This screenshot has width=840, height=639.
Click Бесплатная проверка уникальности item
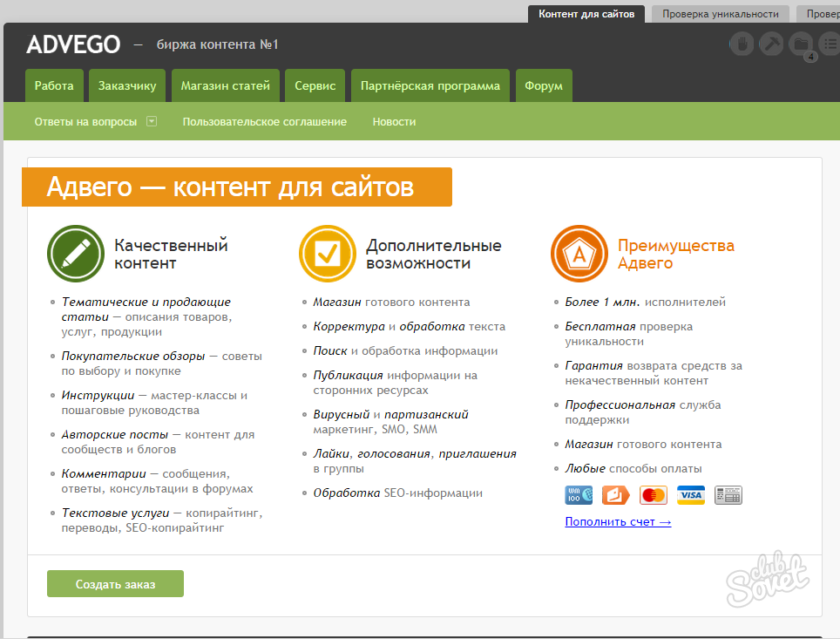click(628, 334)
